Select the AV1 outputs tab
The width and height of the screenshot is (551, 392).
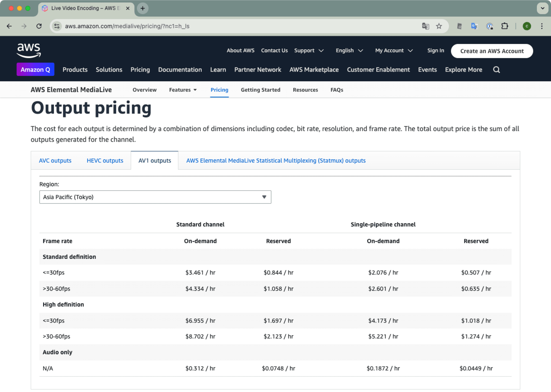(x=155, y=161)
